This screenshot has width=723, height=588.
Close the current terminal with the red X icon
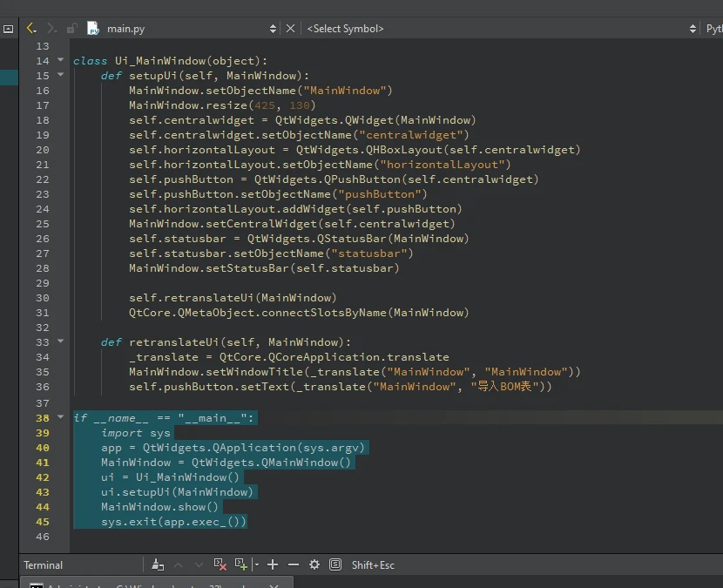[220, 564]
